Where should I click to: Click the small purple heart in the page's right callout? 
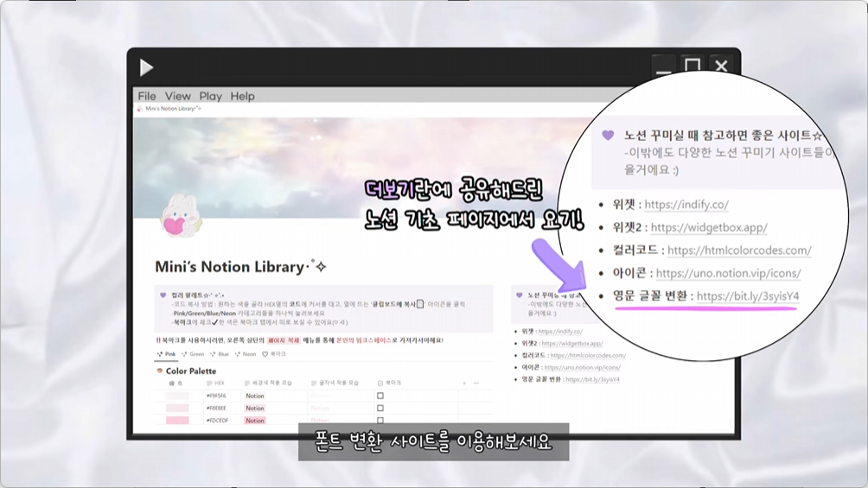(x=519, y=295)
